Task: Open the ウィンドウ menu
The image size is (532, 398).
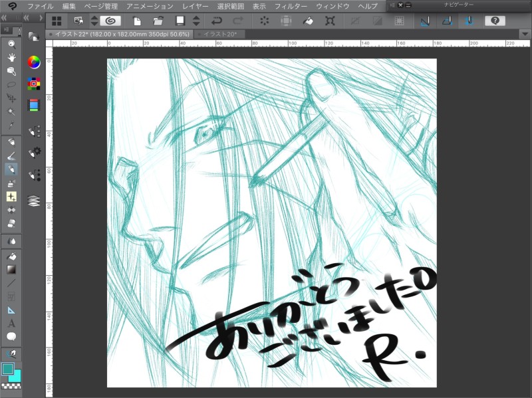Action: click(333, 6)
